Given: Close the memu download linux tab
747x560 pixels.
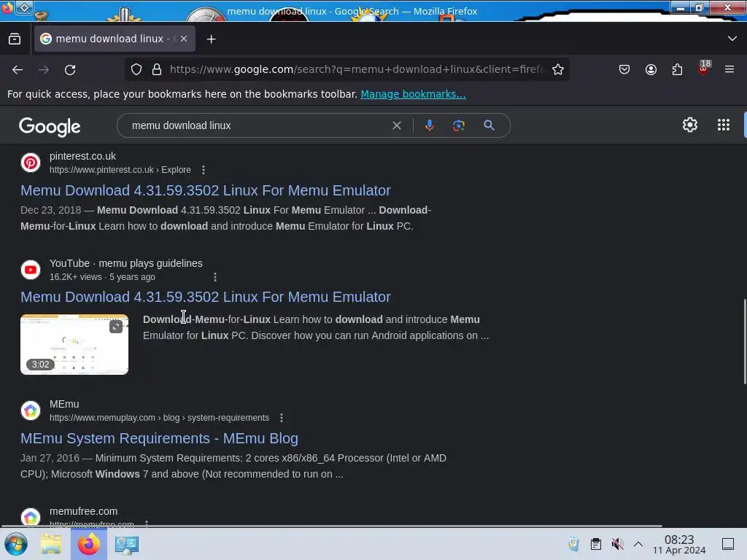Looking at the screenshot, I should tap(184, 39).
